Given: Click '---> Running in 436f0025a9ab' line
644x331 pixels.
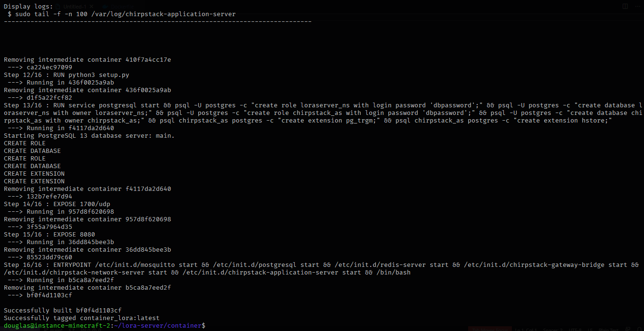Looking at the screenshot, I should pyautogui.click(x=61, y=83).
